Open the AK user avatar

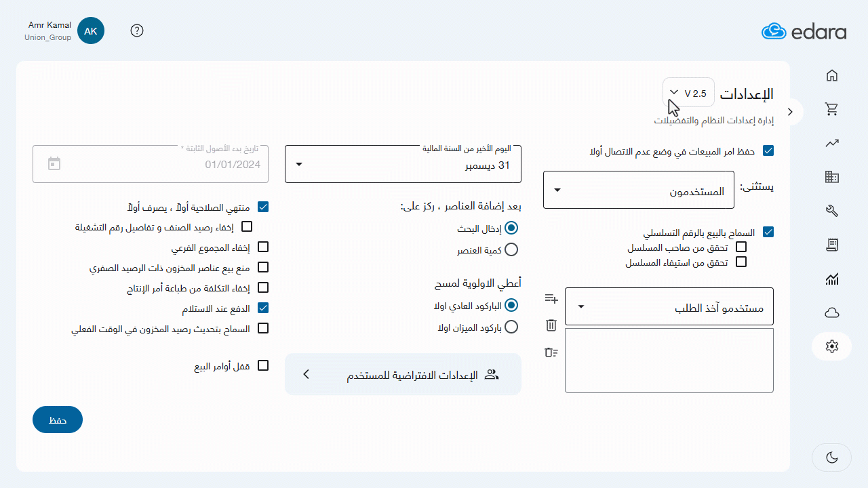pyautogui.click(x=91, y=30)
